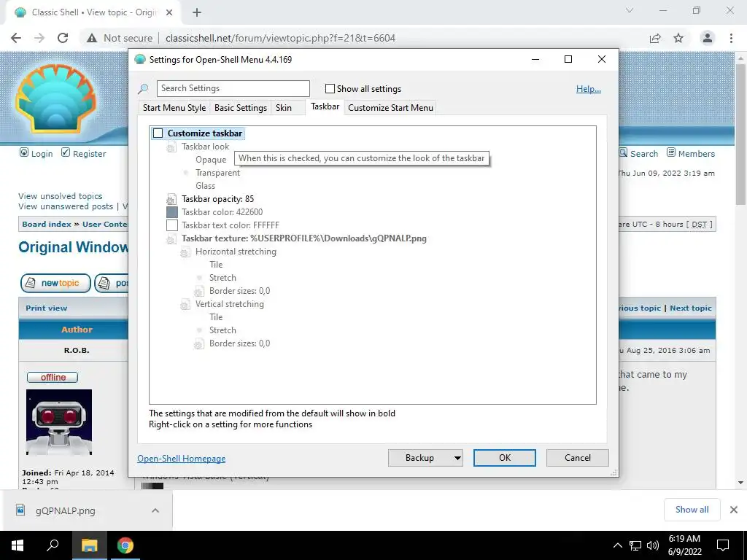
Task: Click the Vertical stretching settings icon
Action: pyautogui.click(x=185, y=304)
